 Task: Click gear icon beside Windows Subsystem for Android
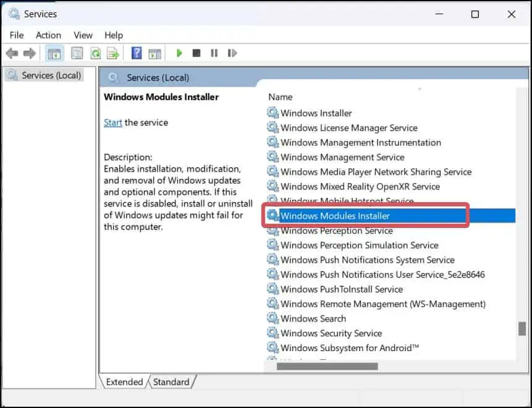[272, 347]
